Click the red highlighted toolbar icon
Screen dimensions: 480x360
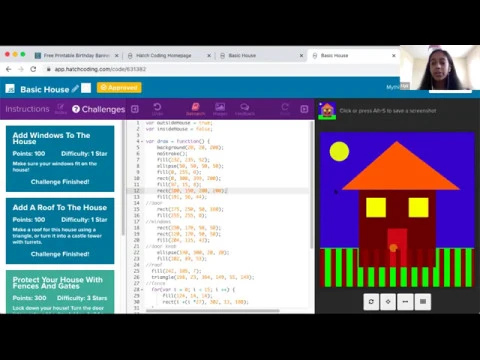tap(195, 109)
